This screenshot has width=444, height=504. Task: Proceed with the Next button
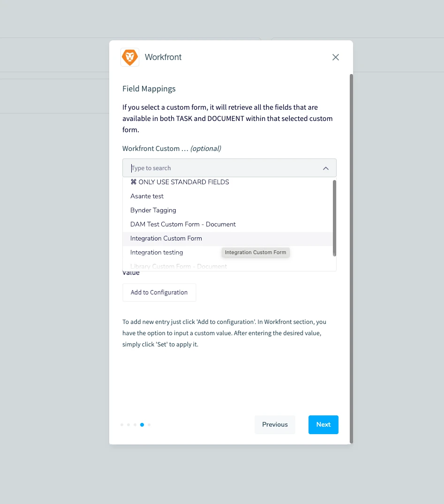point(324,425)
